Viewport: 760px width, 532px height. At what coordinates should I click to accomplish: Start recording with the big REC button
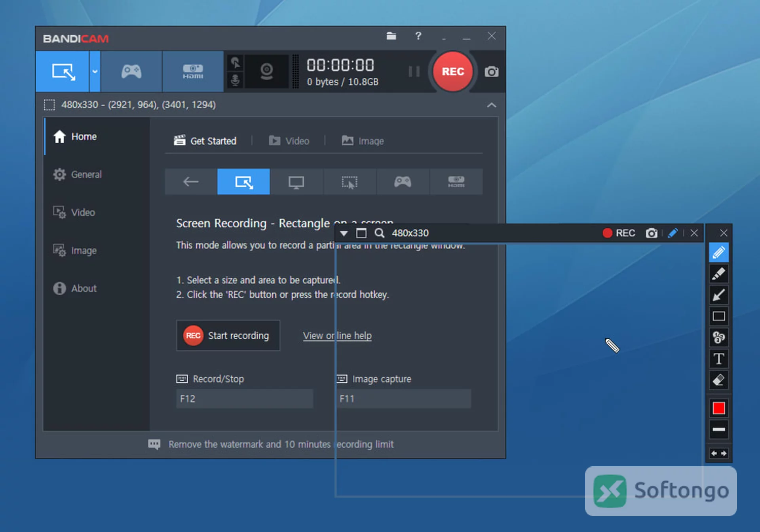453,72
